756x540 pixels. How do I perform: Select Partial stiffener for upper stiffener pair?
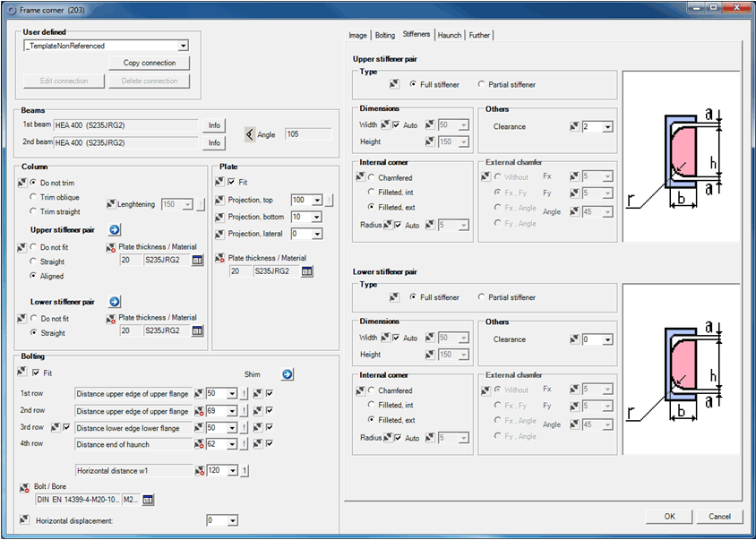click(482, 85)
